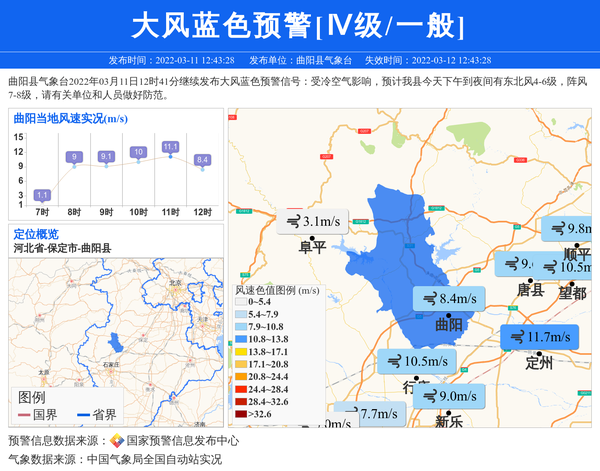Click the 国家预警信息发布中心 logo icon
600x471 pixels.
pos(117,441)
